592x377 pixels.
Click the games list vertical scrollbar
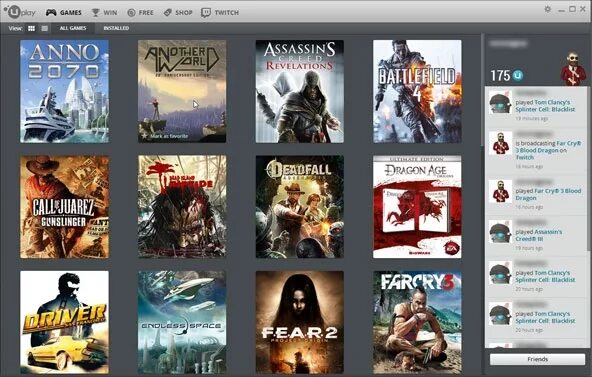[482, 91]
